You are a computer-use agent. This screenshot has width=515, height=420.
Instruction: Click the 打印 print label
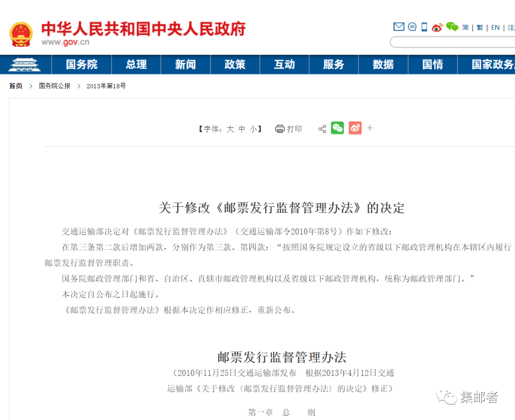295,129
